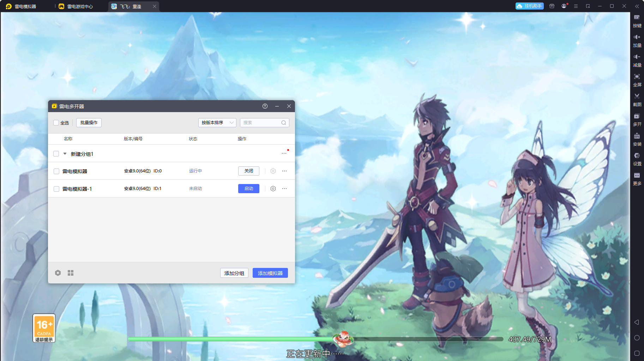Close the 飞飞:重逢 tab

tap(155, 6)
